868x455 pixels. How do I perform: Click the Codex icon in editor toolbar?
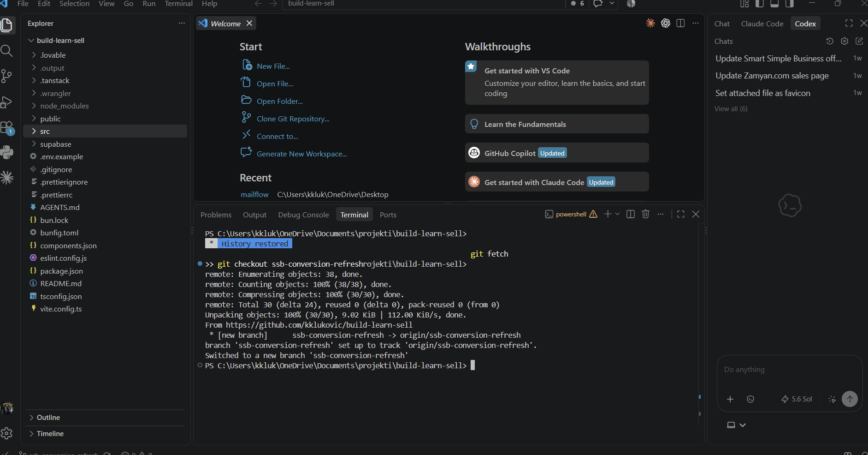pos(666,23)
